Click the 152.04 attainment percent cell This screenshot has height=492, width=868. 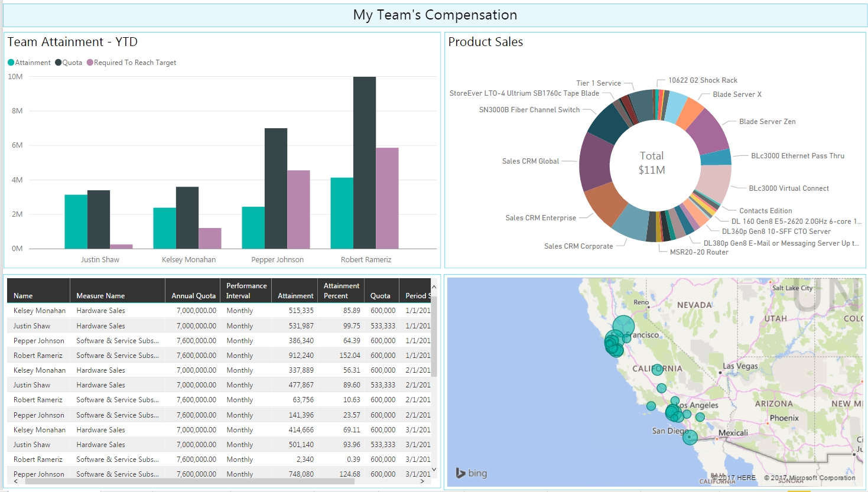pos(350,356)
